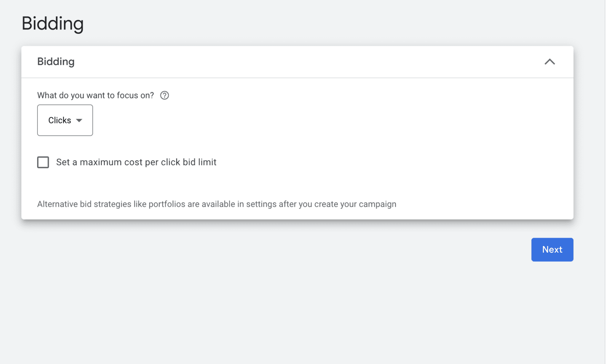The image size is (608, 364).
Task: Click 'bid limit' in the checkbox label
Action: pyautogui.click(x=200, y=162)
